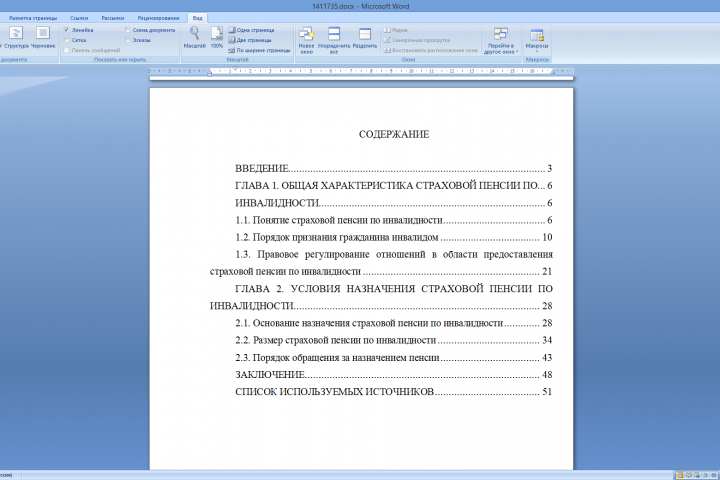Uncheck the Линейка ruler checkbox

pyautogui.click(x=67, y=30)
